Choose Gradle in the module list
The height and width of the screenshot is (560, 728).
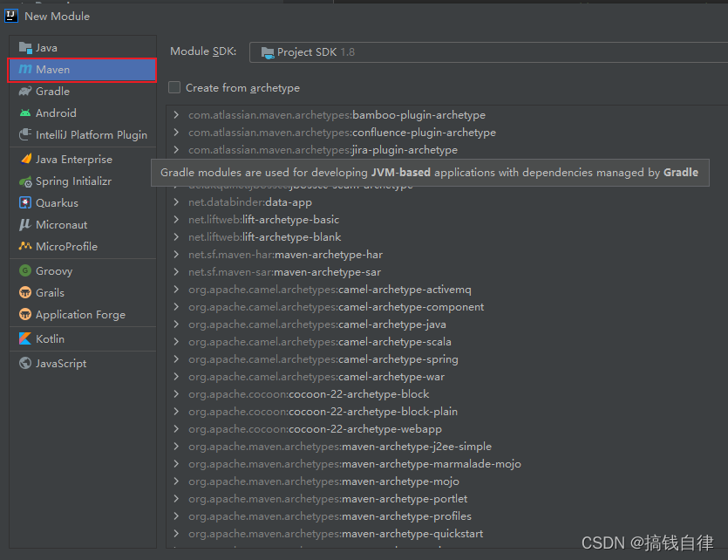tap(83, 91)
